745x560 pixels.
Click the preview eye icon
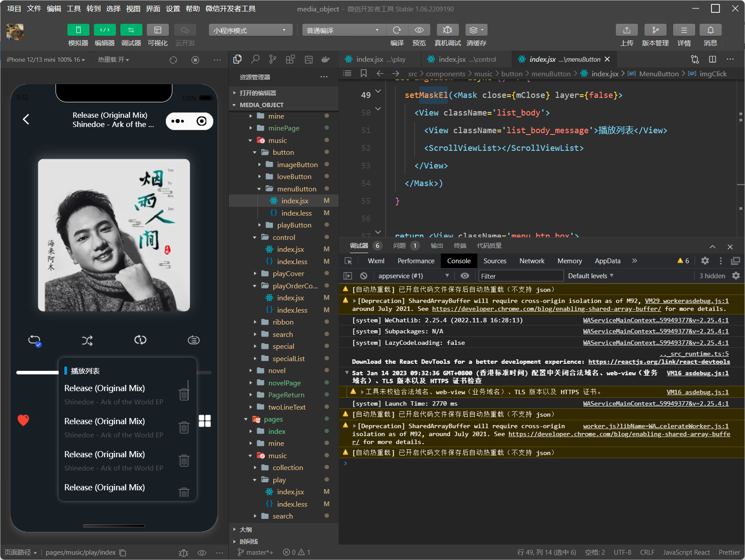point(419,30)
